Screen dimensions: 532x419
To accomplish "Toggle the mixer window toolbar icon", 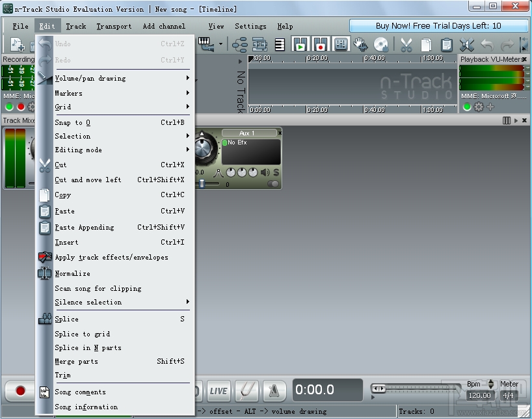I will (x=341, y=44).
